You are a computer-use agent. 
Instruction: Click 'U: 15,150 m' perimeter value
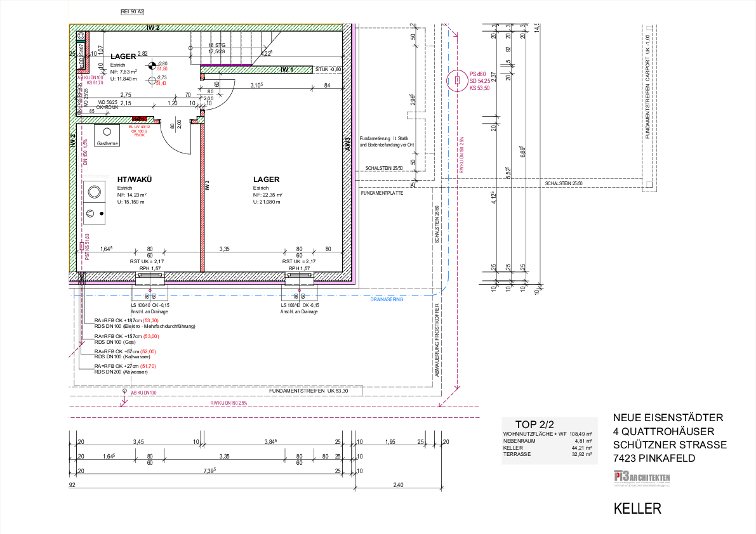131,202
